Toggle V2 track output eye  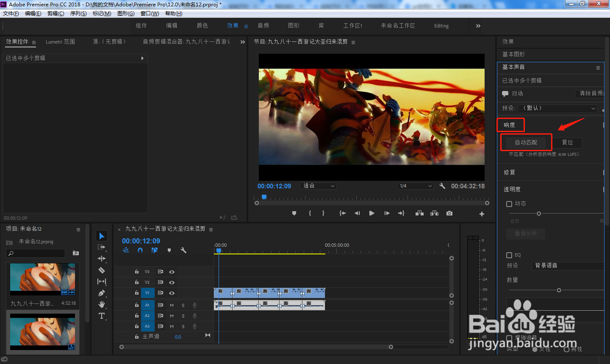(x=172, y=282)
